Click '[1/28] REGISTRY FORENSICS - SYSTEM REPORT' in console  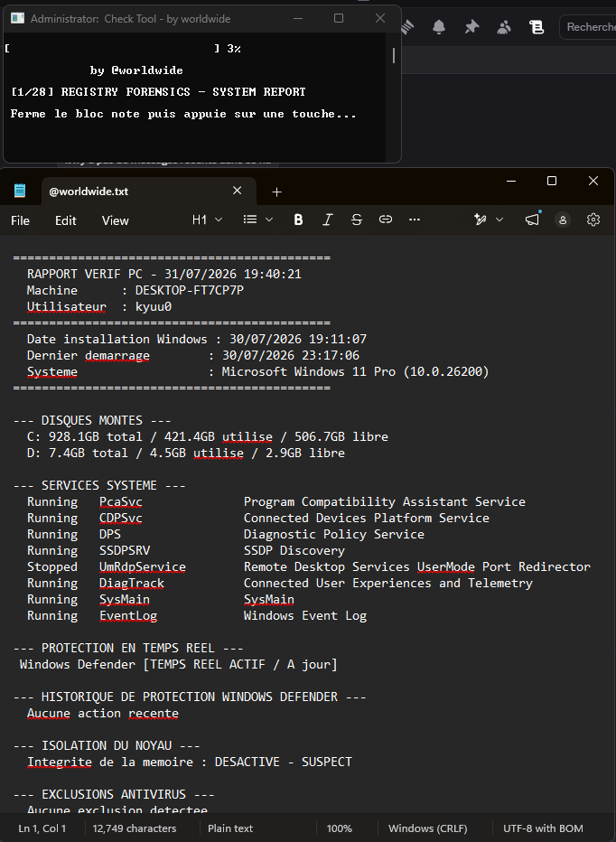pyautogui.click(x=158, y=92)
